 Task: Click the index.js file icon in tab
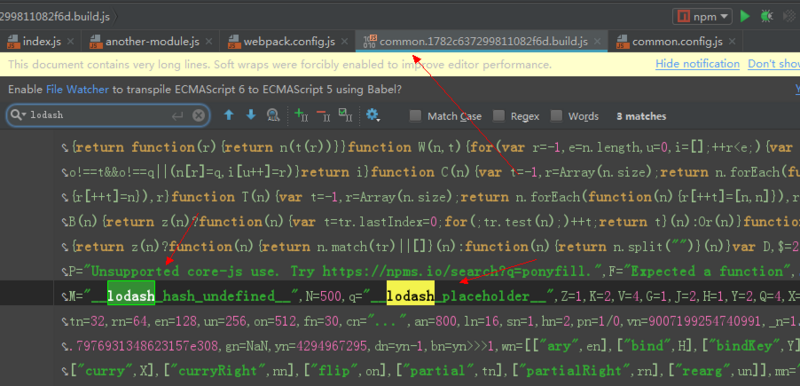[x=13, y=42]
